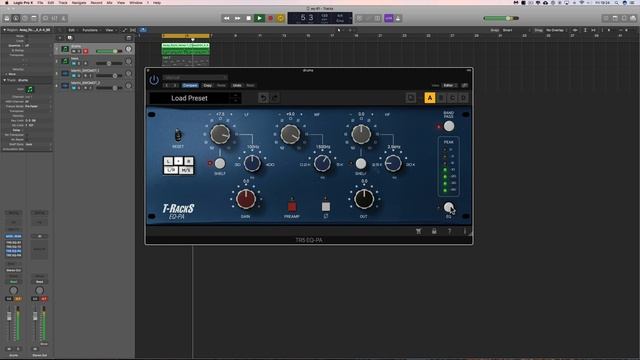This screenshot has height=360, width=640.
Task: Open the Tracks area Edit menu
Action: (x=72, y=30)
